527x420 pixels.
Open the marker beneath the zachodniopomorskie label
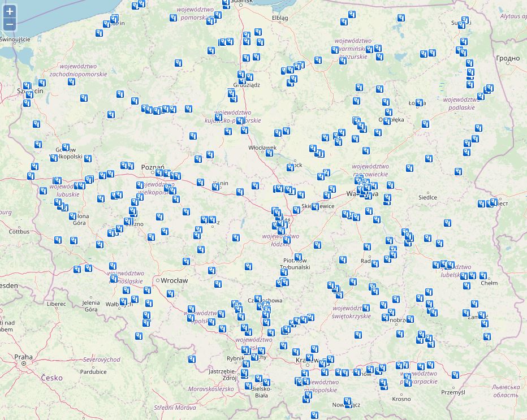coord(71,81)
